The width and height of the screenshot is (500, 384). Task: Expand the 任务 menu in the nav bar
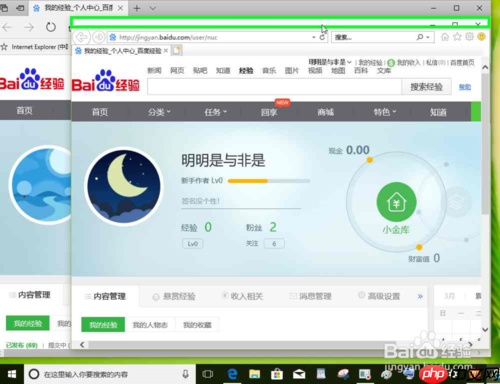(215, 112)
